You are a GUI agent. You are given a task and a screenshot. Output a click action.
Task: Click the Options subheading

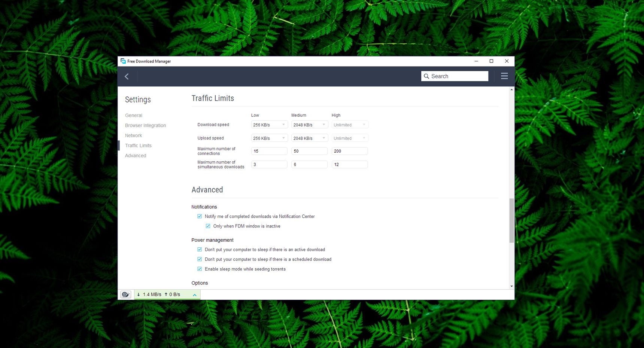200,283
